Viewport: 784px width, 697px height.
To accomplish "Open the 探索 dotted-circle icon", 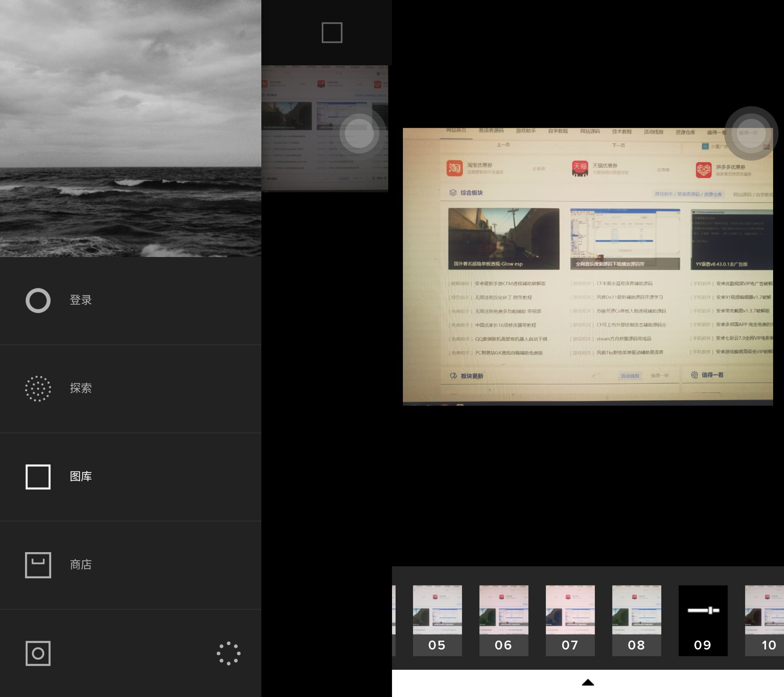I will (x=38, y=388).
